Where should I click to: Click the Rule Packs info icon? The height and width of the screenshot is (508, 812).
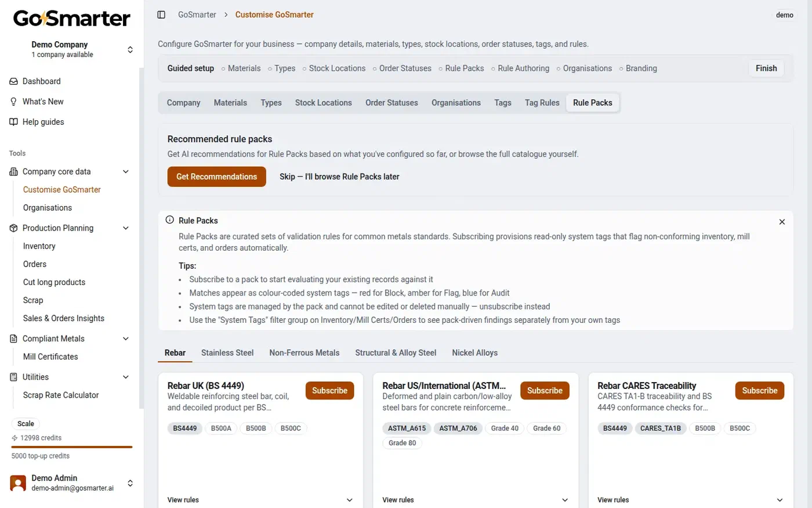pos(170,220)
